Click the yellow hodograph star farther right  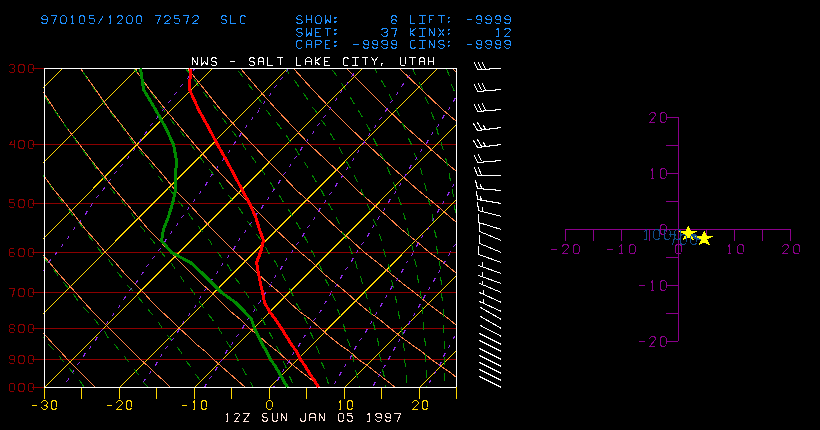(704, 238)
